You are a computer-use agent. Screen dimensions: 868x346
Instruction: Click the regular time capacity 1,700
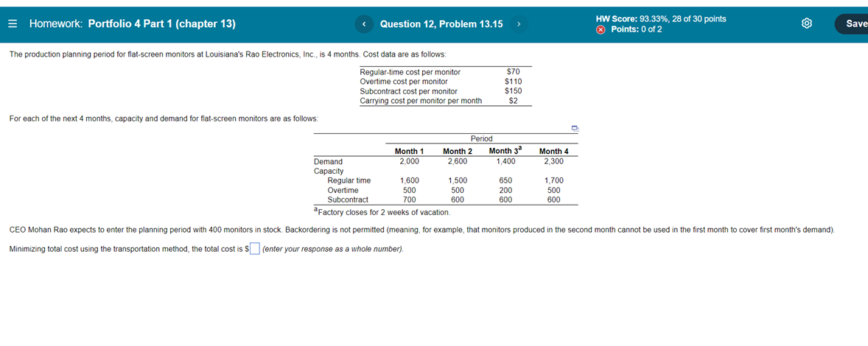[553, 180]
